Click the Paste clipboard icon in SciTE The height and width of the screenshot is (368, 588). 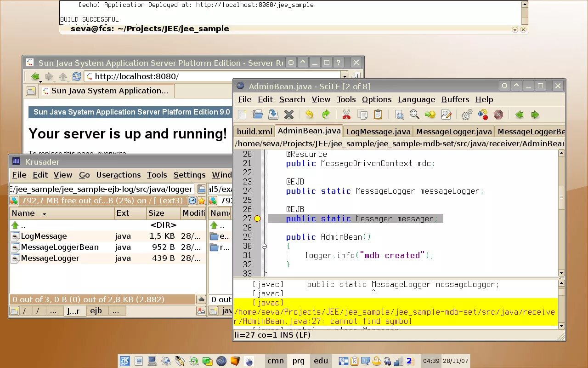click(x=378, y=115)
